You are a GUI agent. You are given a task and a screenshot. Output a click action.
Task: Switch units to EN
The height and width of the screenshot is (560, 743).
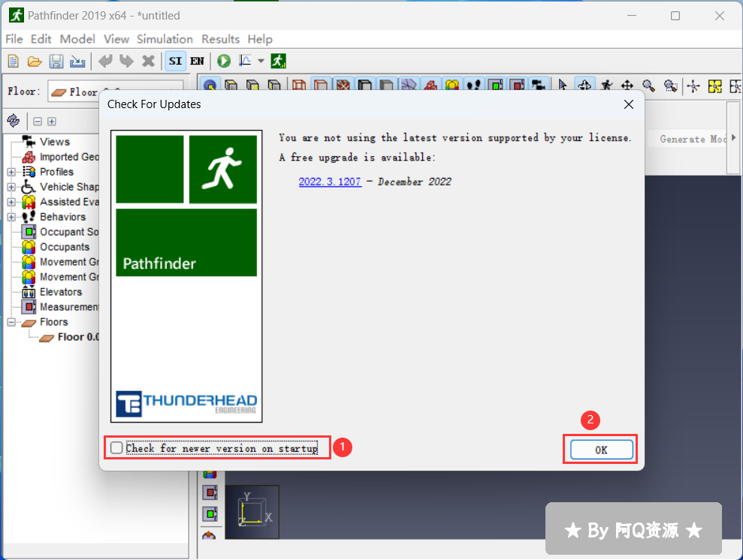click(197, 61)
